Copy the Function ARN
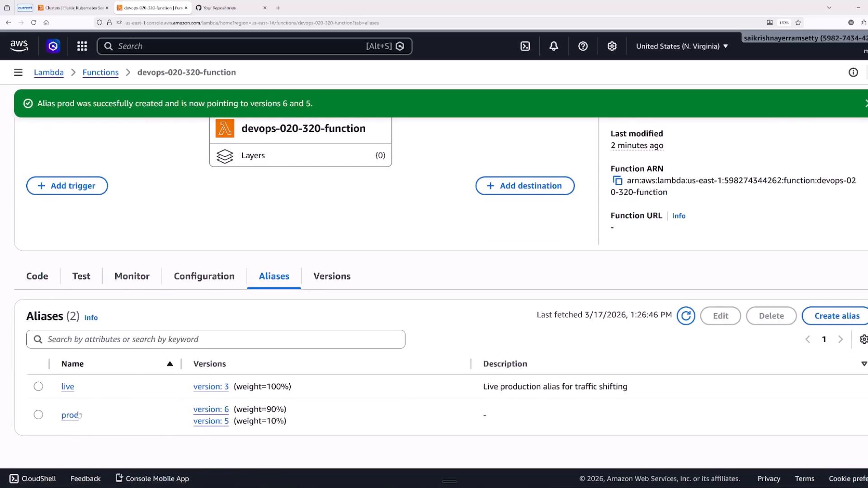 click(617, 181)
